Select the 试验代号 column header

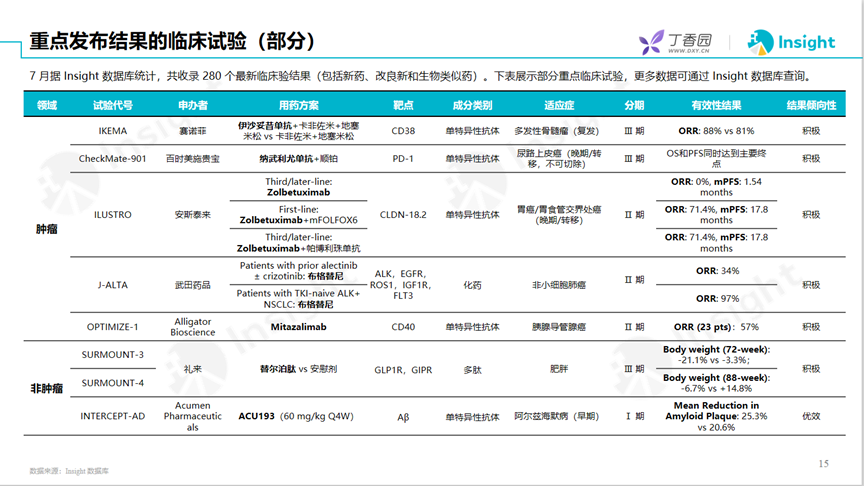(x=112, y=105)
